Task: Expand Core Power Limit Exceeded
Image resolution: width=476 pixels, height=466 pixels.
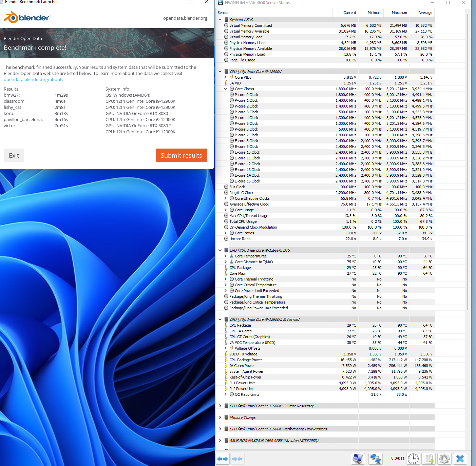Action: 225,291
